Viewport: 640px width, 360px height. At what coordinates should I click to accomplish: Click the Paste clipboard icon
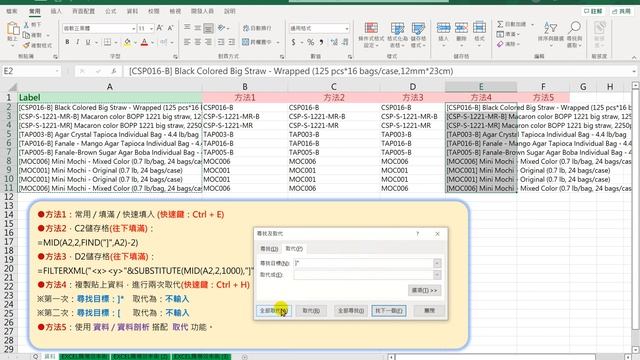click(x=13, y=29)
